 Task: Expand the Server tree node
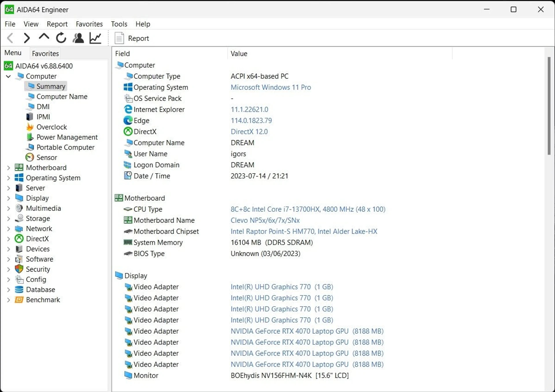pyautogui.click(x=8, y=188)
